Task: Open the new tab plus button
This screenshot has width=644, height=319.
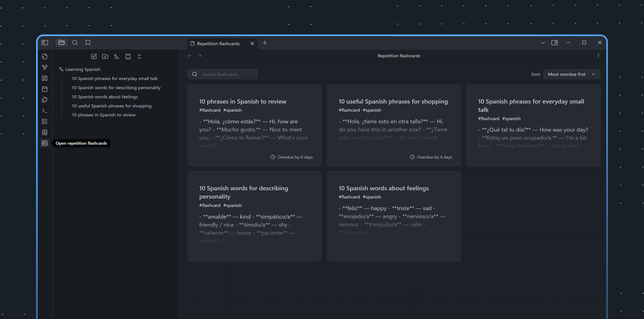Action: (265, 43)
